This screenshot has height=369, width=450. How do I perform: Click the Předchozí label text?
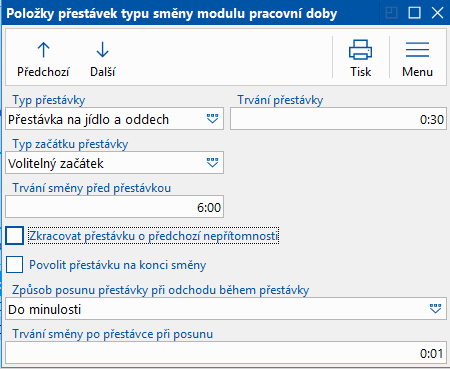click(x=43, y=72)
